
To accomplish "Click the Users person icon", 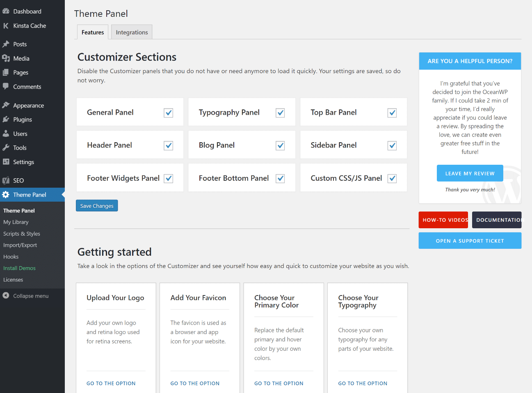I will click(x=6, y=134).
